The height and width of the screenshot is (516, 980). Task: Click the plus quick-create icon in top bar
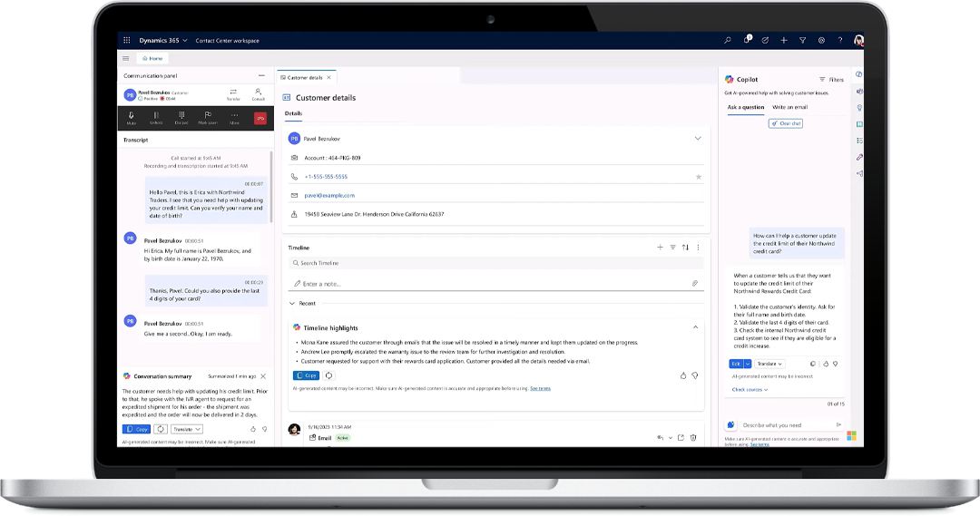[x=784, y=40]
